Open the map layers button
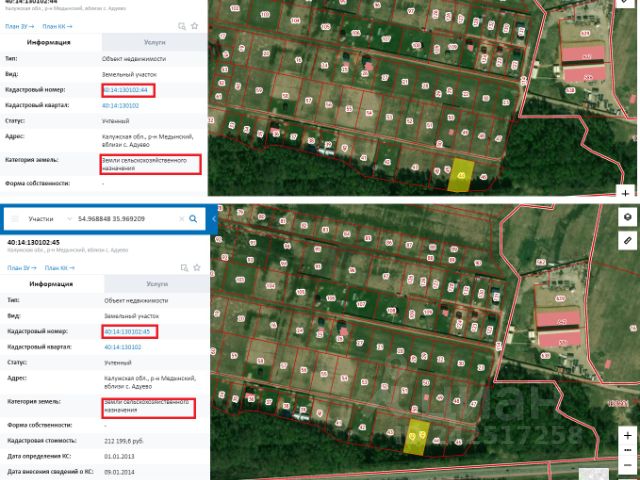The height and width of the screenshot is (480, 640). point(627,217)
